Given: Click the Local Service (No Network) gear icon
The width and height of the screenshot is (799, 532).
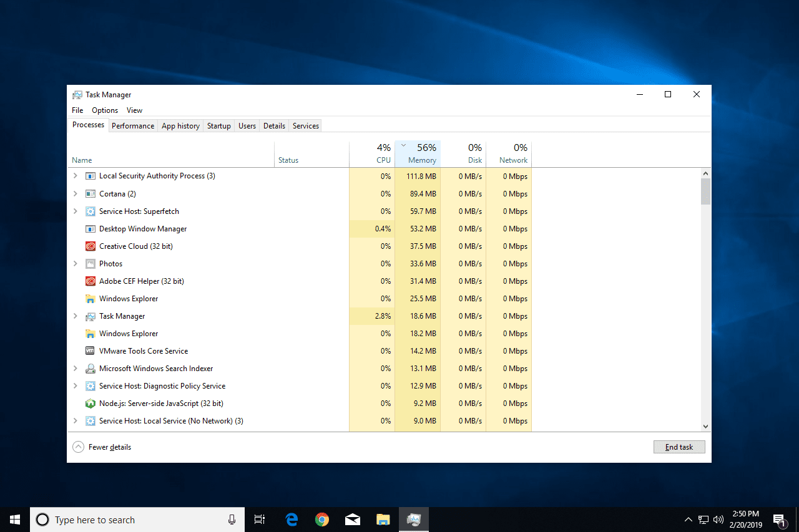Looking at the screenshot, I should point(90,420).
